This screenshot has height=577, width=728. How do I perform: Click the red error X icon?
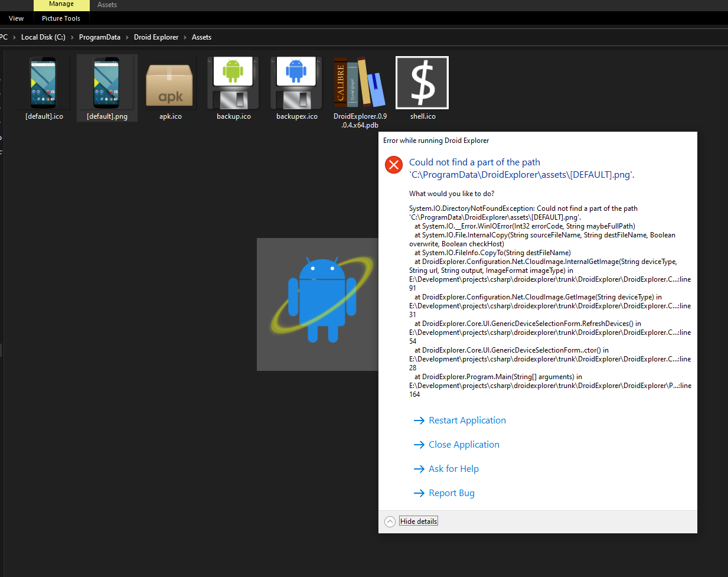click(x=394, y=165)
